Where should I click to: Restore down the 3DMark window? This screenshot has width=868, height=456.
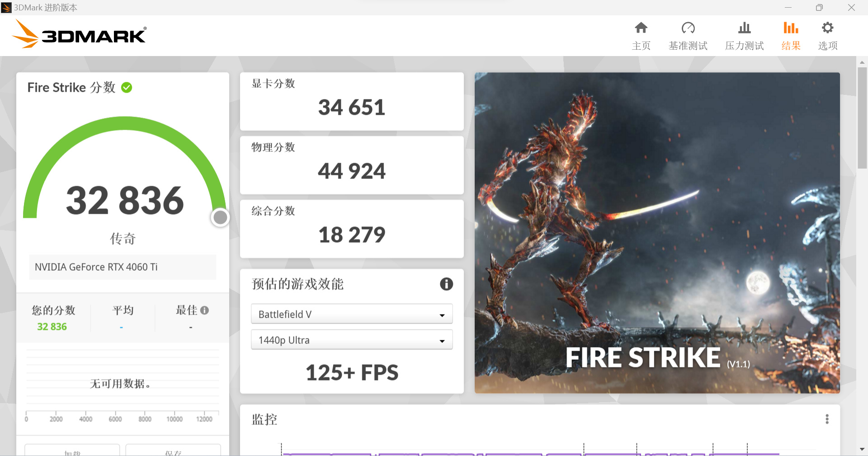(x=819, y=7)
